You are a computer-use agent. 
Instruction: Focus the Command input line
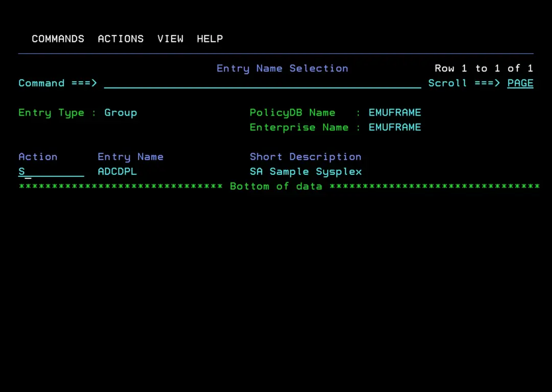(x=263, y=83)
